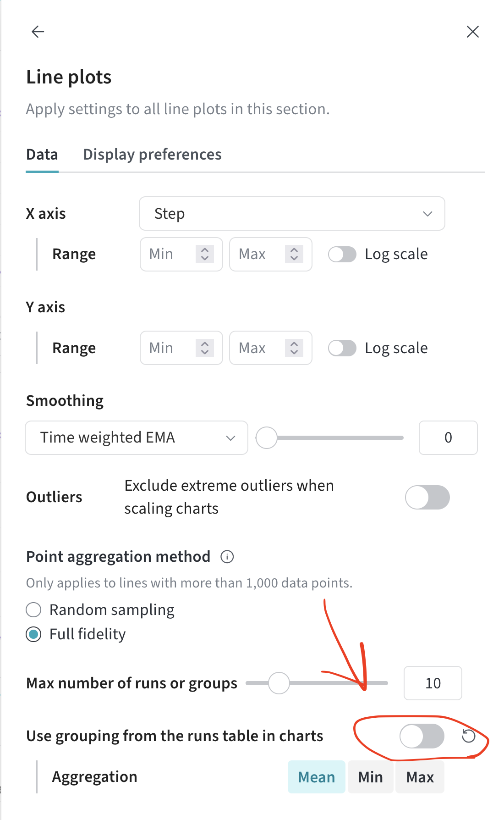504x820 pixels.
Task: Click the X axis Min range stepper arrows
Action: tap(204, 254)
